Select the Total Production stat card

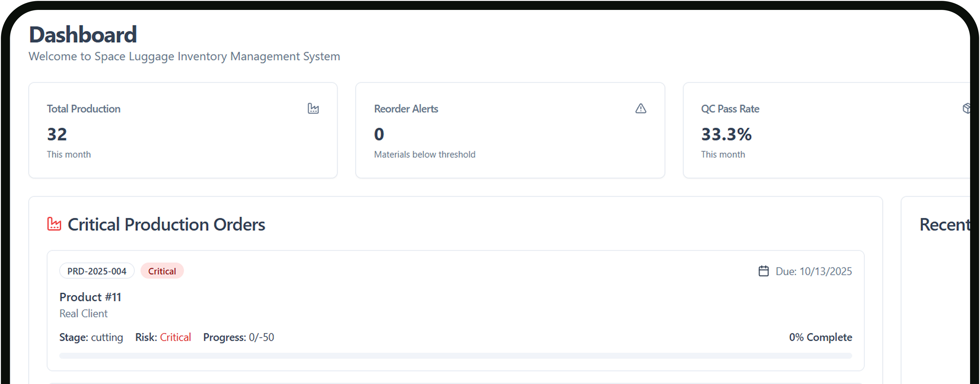pos(183,130)
